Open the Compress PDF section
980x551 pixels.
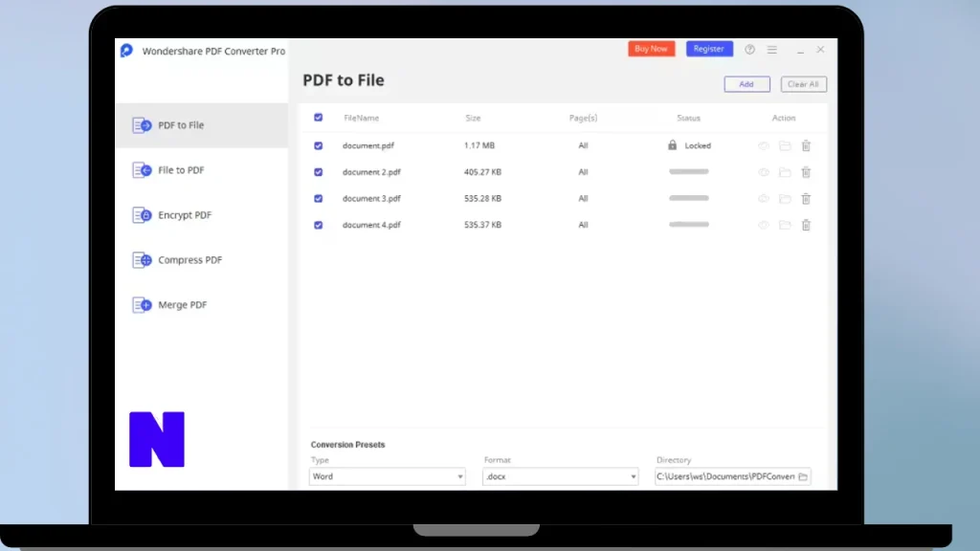pos(202,260)
